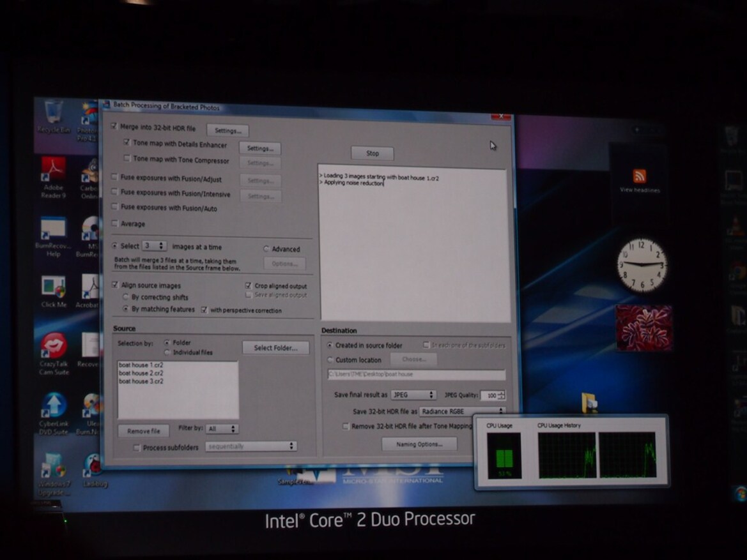Enable Tone map with Tone Compressor
The image size is (747, 560).
click(127, 158)
